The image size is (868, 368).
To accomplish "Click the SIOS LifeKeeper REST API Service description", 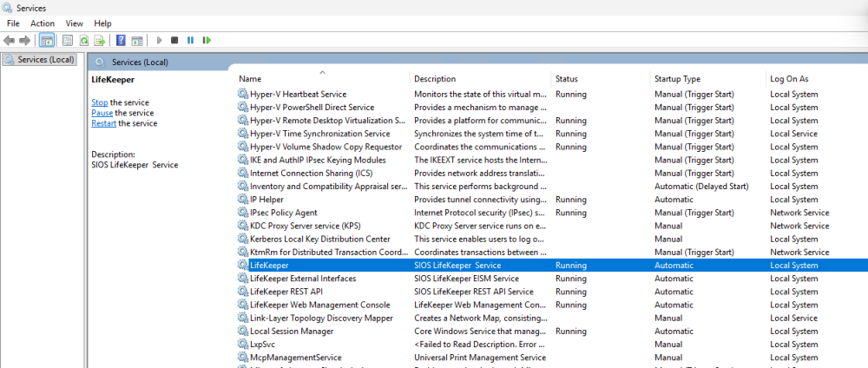I will (474, 292).
